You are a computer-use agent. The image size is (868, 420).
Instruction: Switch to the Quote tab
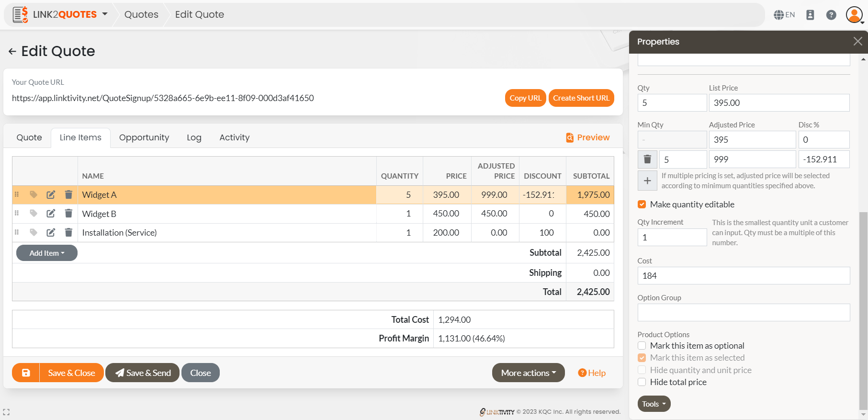pyautogui.click(x=29, y=137)
